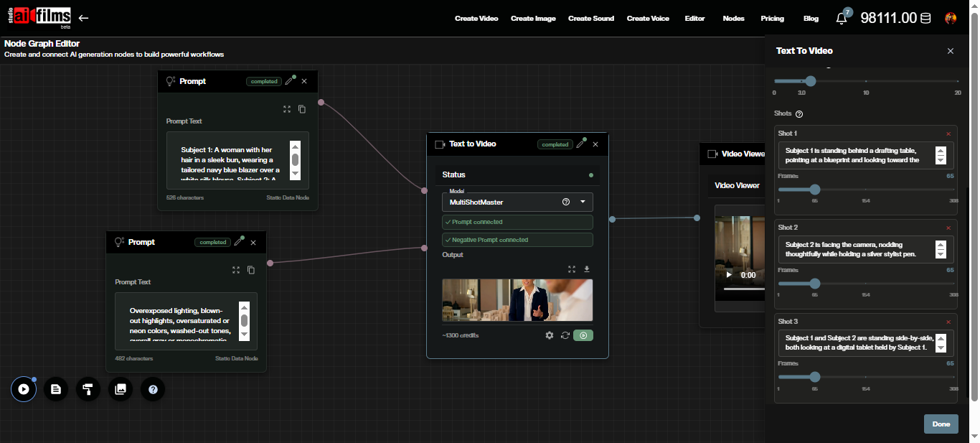Switch to the Pricing page
Viewport: 980px width, 443px height.
[772, 18]
